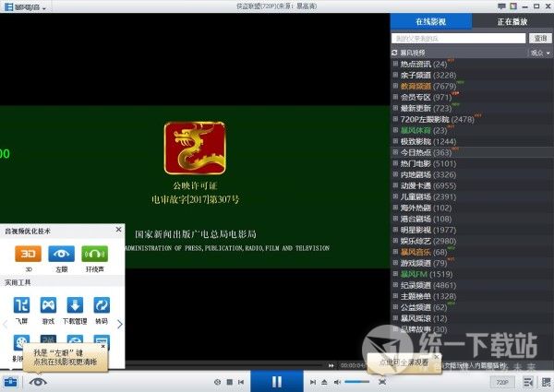Go to next page of 实用工具

(x=120, y=324)
